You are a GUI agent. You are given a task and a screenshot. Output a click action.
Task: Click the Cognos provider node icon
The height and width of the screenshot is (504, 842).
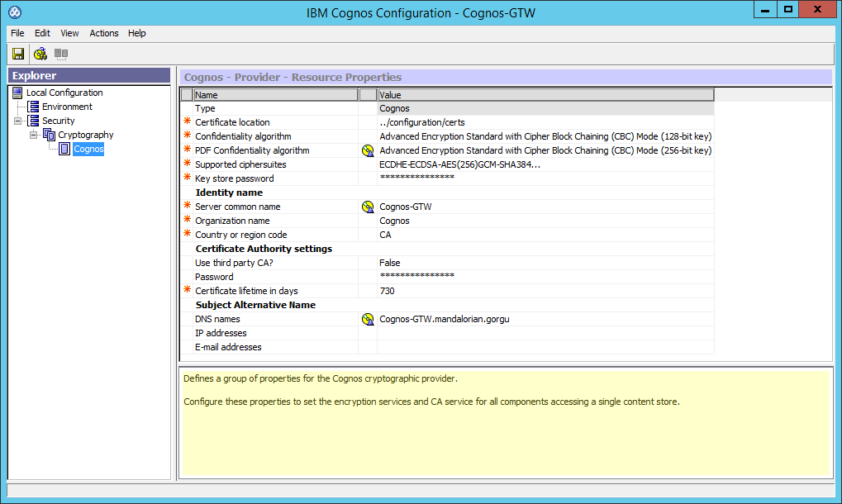tap(64, 149)
